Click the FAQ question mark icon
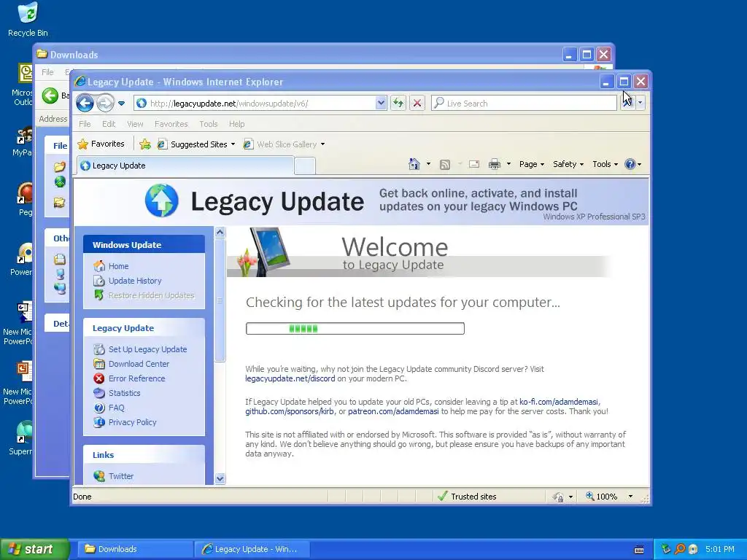The image size is (747, 560). click(x=99, y=408)
